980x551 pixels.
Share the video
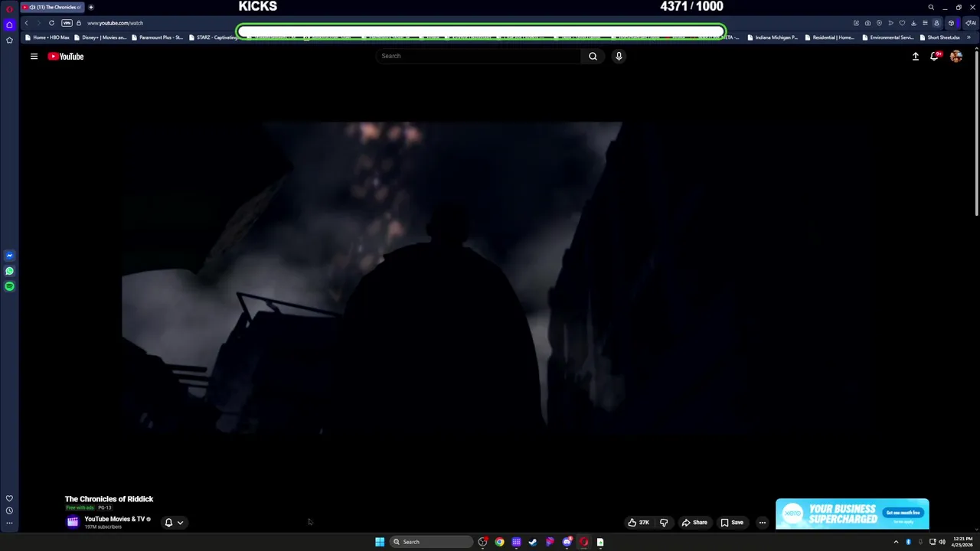pyautogui.click(x=694, y=523)
